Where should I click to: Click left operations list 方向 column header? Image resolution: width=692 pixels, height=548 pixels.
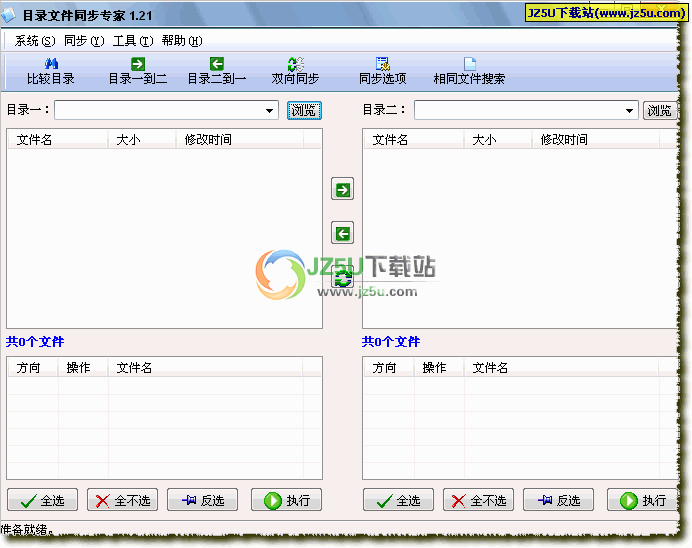[33, 367]
